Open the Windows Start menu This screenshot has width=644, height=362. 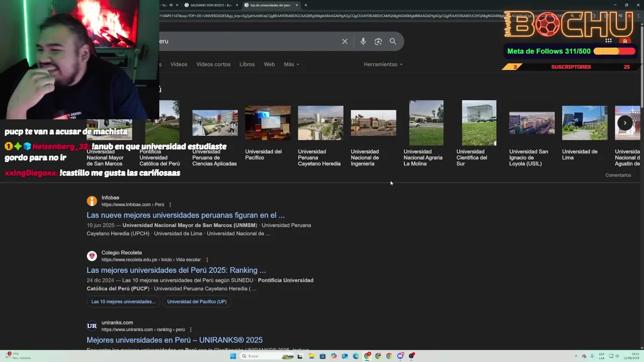click(x=233, y=356)
